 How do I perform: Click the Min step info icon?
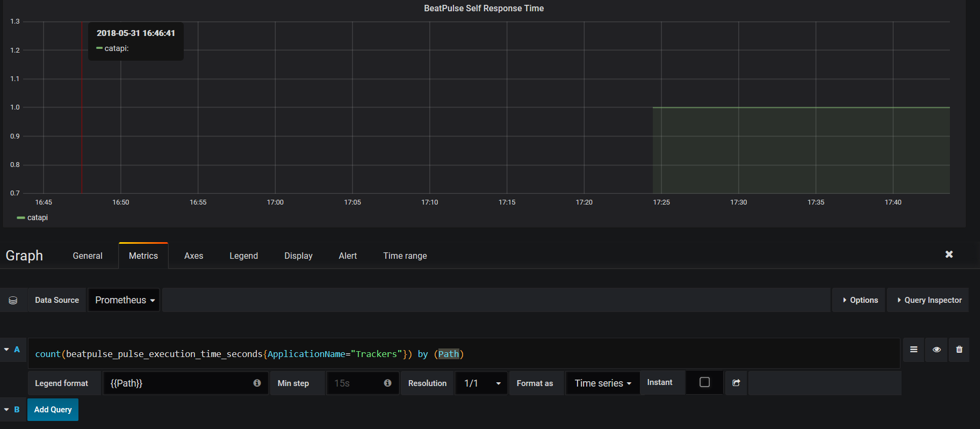387,383
